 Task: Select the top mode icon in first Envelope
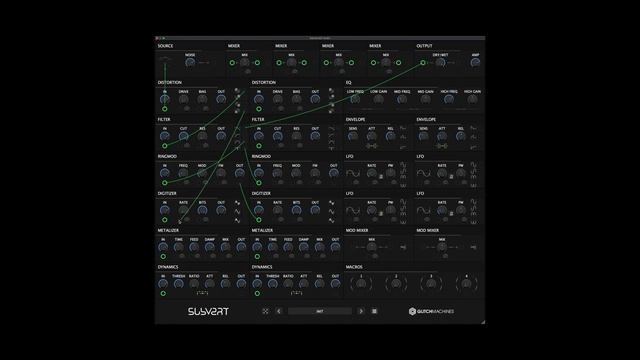[403, 128]
